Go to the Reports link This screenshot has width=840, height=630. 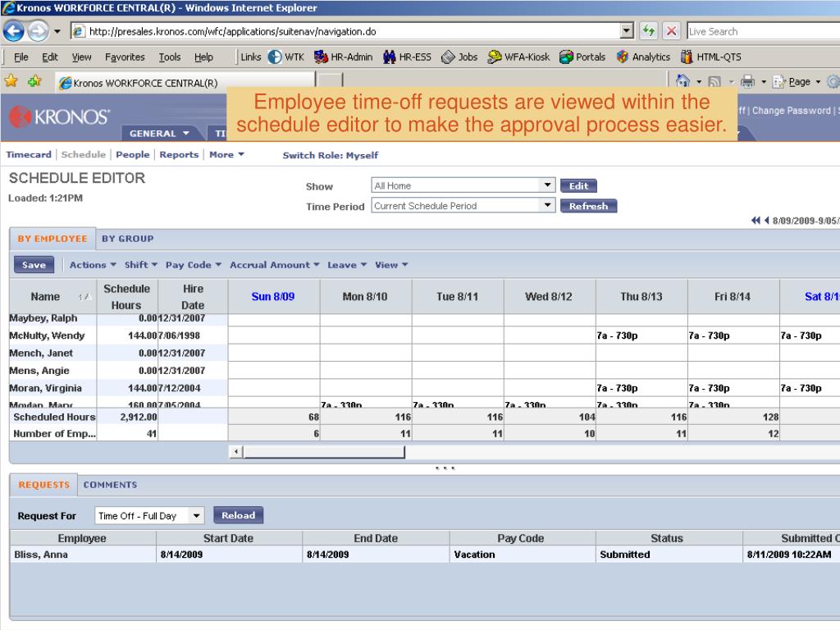(x=179, y=154)
